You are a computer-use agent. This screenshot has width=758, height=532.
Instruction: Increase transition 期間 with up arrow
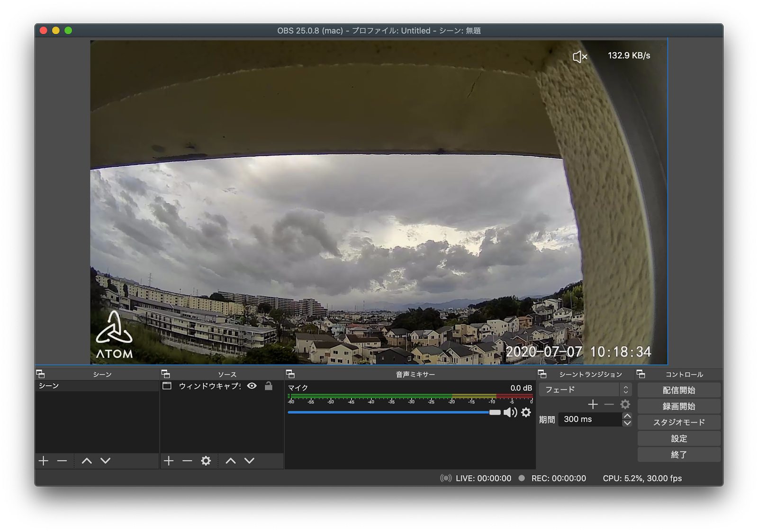tap(627, 416)
